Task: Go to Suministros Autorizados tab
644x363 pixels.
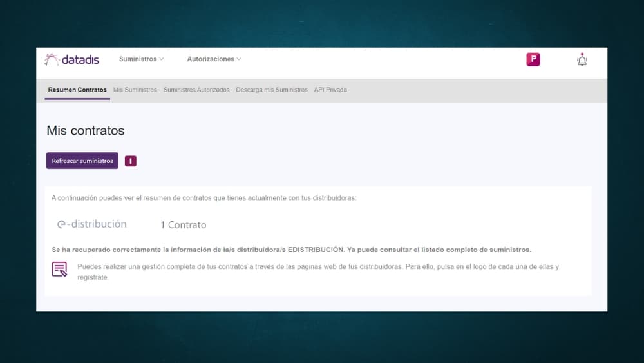Action: point(196,90)
